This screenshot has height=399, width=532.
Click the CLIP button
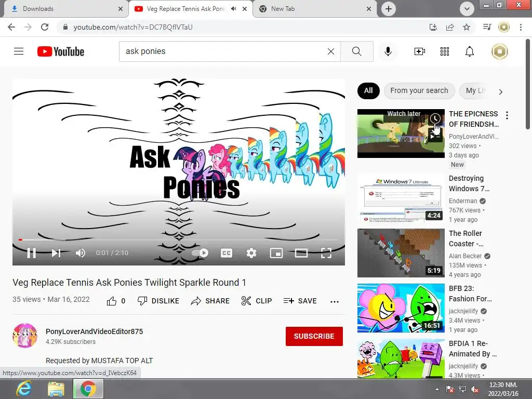pos(257,301)
